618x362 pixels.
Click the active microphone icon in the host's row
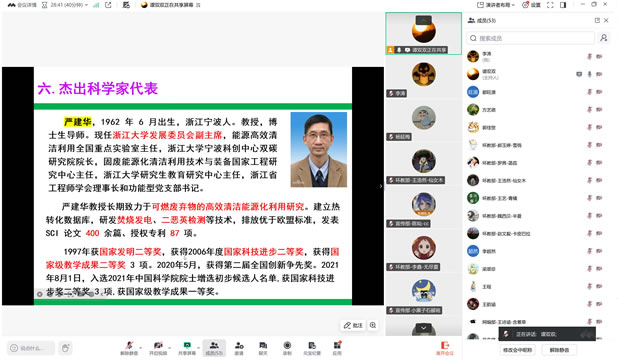click(x=590, y=74)
